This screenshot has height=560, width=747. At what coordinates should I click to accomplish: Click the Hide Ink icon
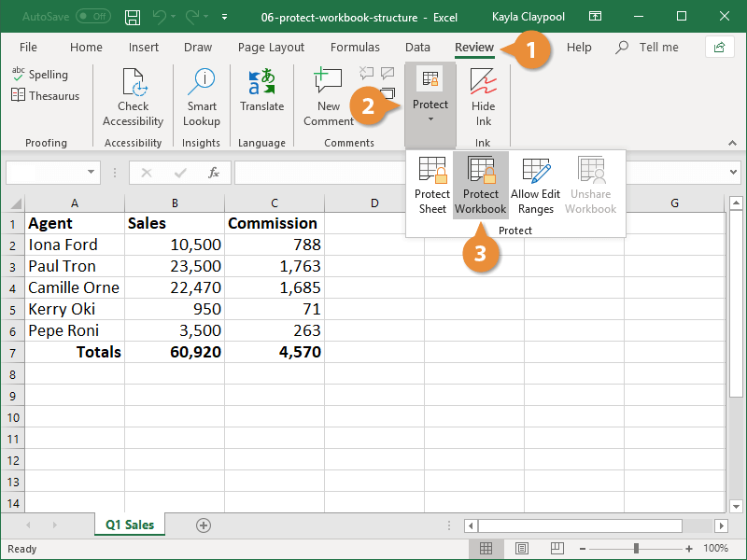pos(483,98)
